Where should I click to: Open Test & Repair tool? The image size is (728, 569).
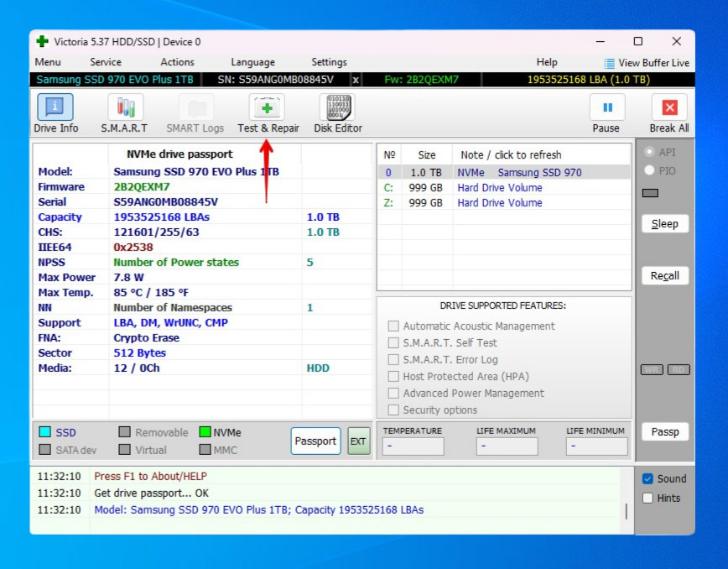[x=268, y=108]
